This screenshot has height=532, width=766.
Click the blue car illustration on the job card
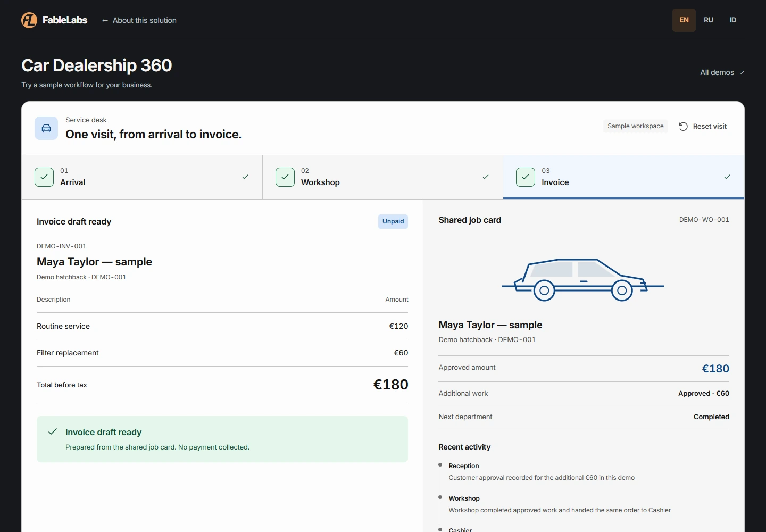click(x=583, y=280)
